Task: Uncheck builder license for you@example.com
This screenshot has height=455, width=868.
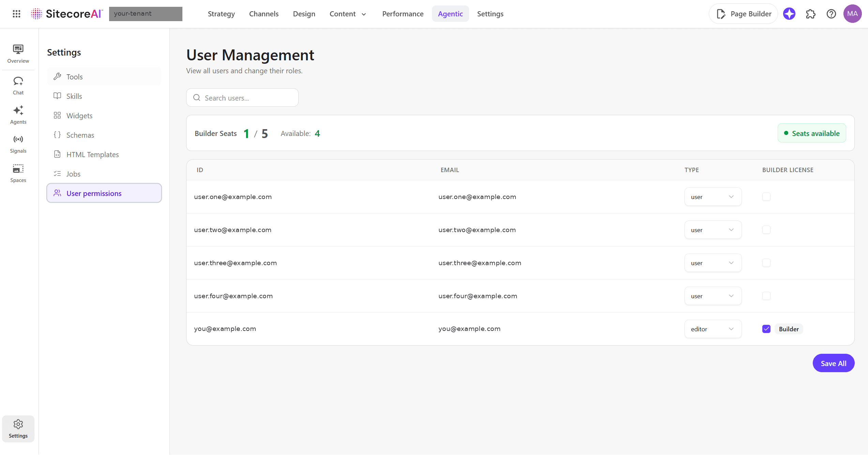Action: (x=766, y=329)
